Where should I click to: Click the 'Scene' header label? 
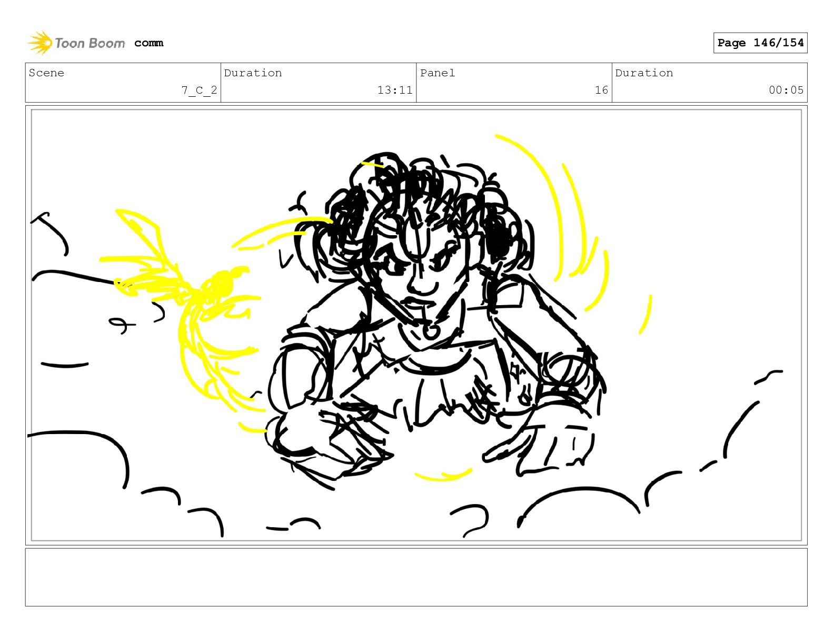pyautogui.click(x=46, y=73)
